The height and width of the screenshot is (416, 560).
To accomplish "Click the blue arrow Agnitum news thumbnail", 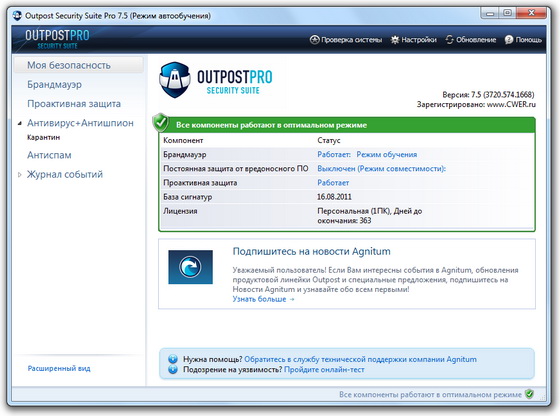I will [x=190, y=267].
